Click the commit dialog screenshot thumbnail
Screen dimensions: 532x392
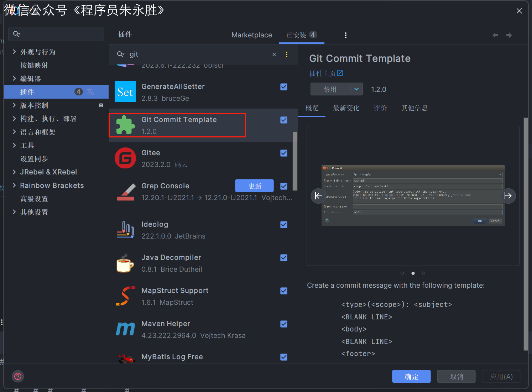[x=413, y=195]
